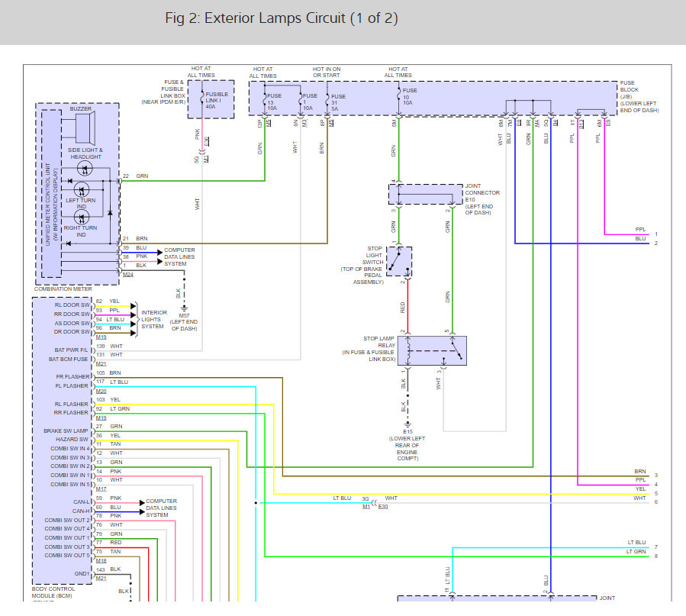Viewport: 686px width, 616px height.
Task: Click the 'UNIFIED METER CONTROL UNIT' vertical text
Action: [x=47, y=204]
